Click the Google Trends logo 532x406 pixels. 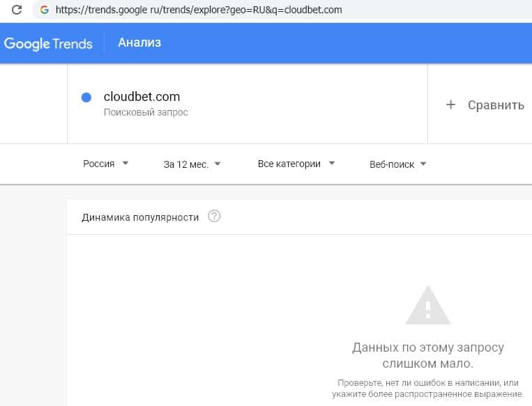tap(48, 43)
